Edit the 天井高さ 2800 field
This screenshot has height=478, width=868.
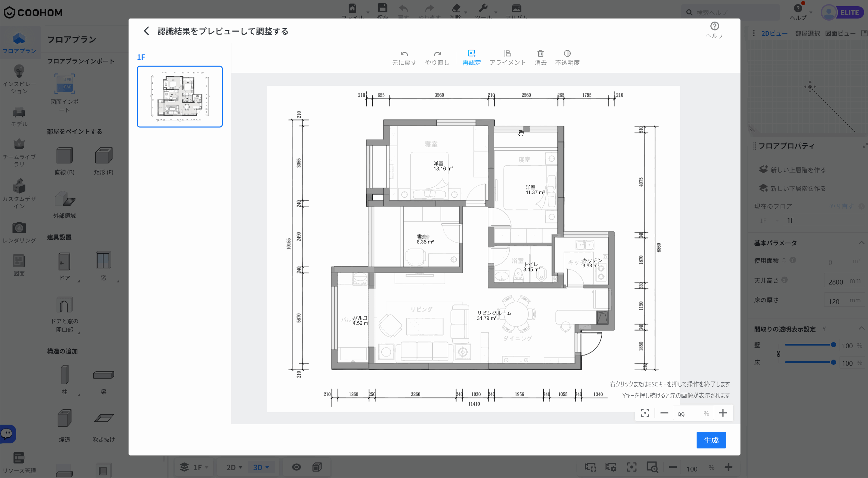click(x=844, y=281)
